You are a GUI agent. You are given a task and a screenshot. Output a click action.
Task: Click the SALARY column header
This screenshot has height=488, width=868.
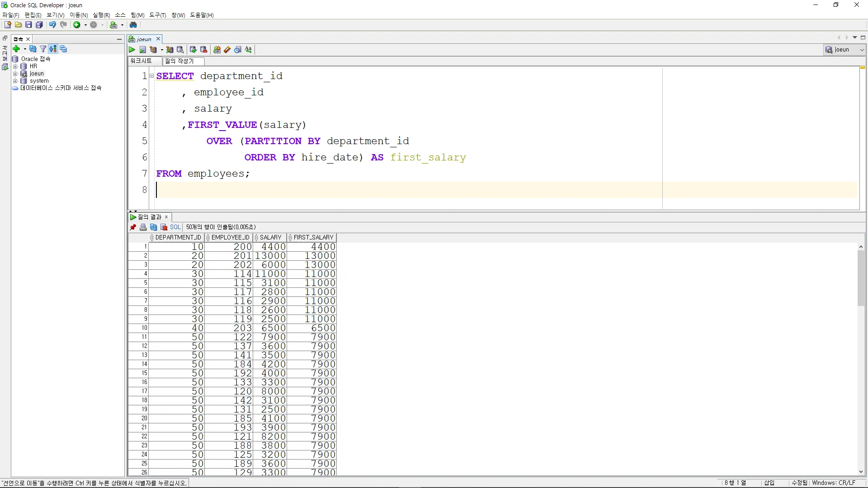[x=270, y=238]
